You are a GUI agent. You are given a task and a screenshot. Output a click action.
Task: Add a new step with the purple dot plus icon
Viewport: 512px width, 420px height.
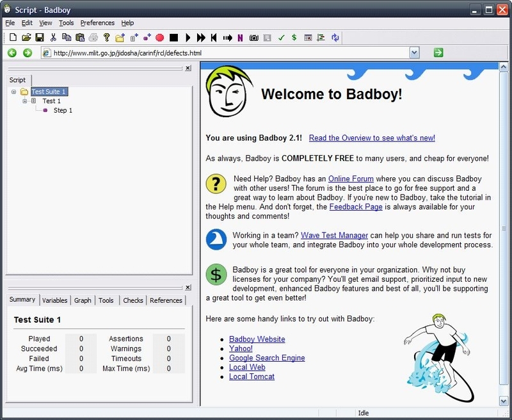(147, 38)
